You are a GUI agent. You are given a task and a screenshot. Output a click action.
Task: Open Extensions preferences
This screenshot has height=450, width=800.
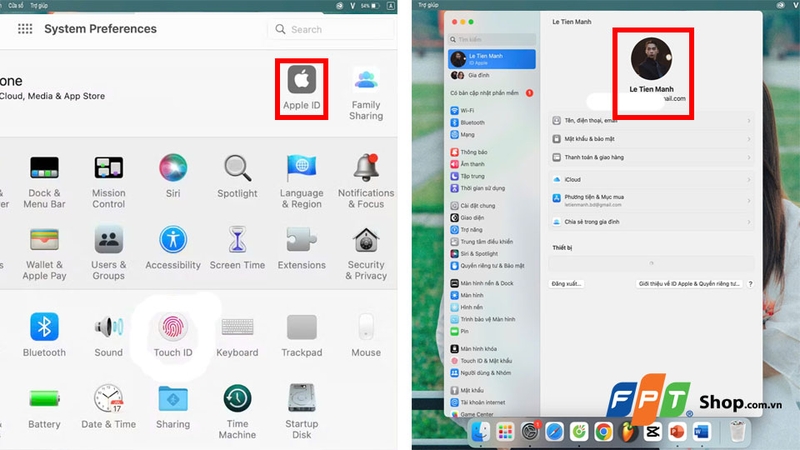[302, 248]
